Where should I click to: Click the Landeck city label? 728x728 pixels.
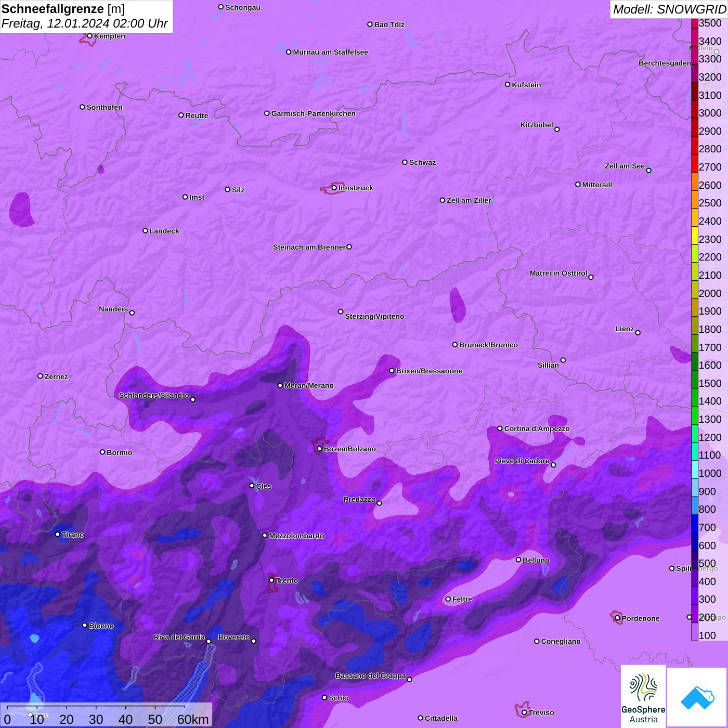(164, 231)
